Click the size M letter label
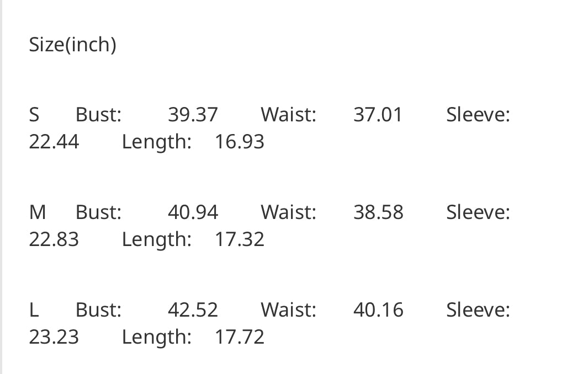 38,212
